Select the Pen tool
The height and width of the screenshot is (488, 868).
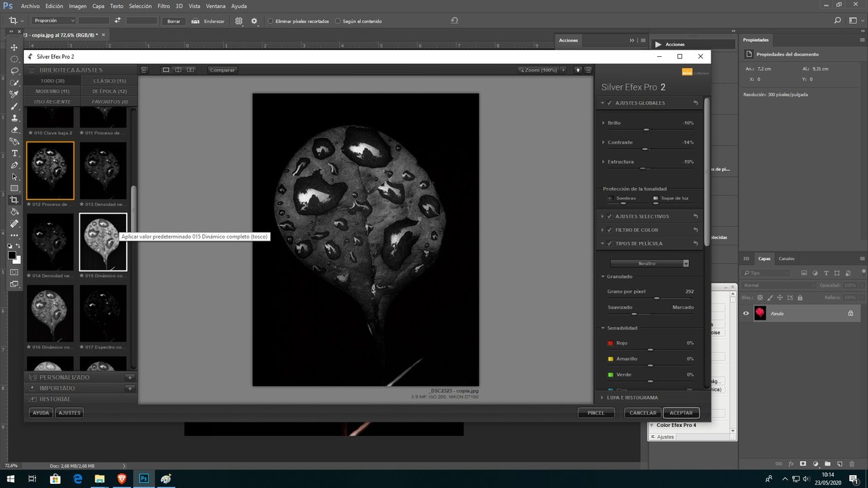click(14, 165)
